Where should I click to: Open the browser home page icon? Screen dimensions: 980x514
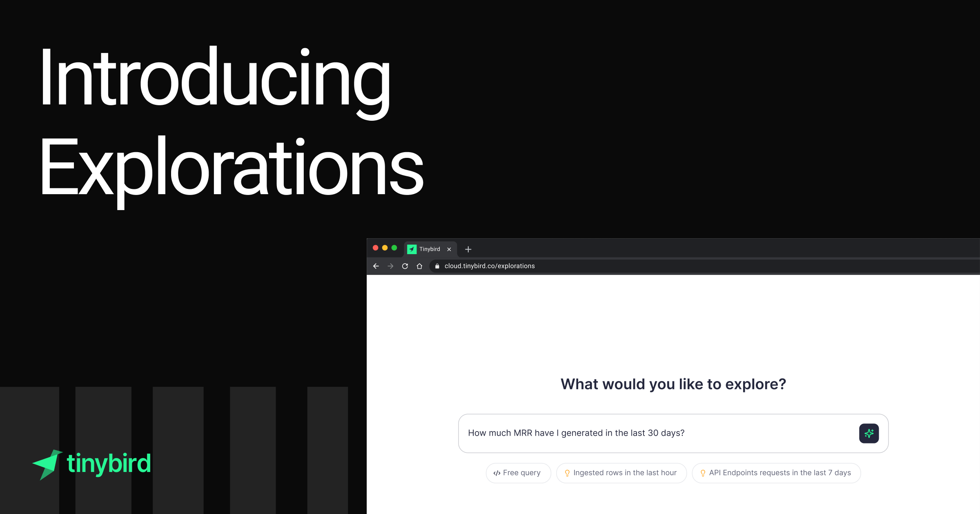(420, 266)
